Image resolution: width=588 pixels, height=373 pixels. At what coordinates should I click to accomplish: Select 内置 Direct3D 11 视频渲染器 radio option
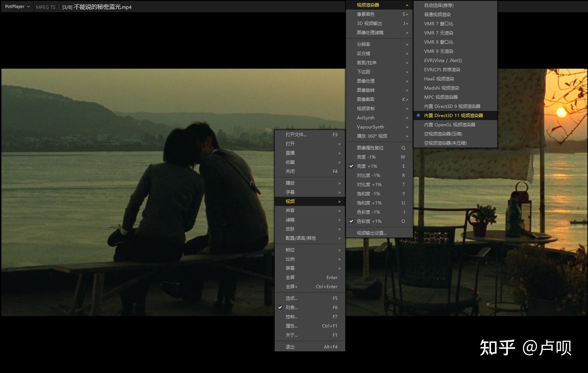point(453,115)
